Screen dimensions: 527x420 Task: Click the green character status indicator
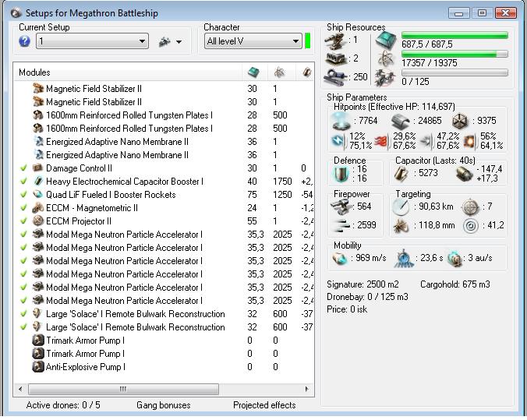click(307, 41)
